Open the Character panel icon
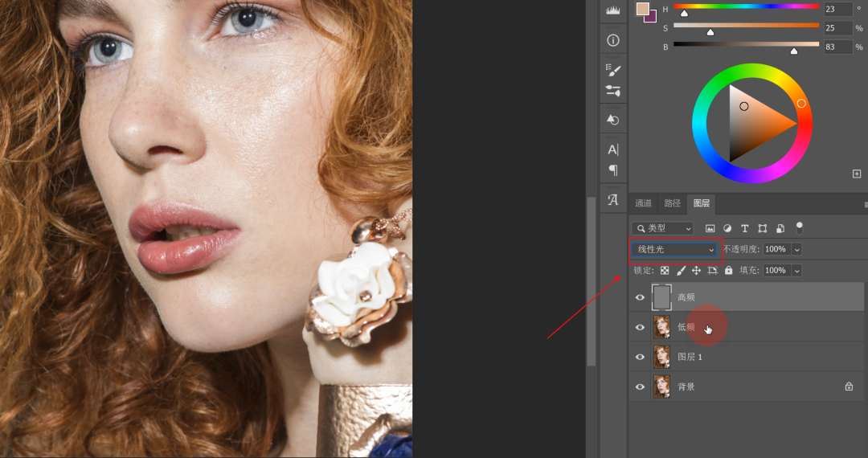Image resolution: width=868 pixels, height=458 pixels. tap(612, 149)
